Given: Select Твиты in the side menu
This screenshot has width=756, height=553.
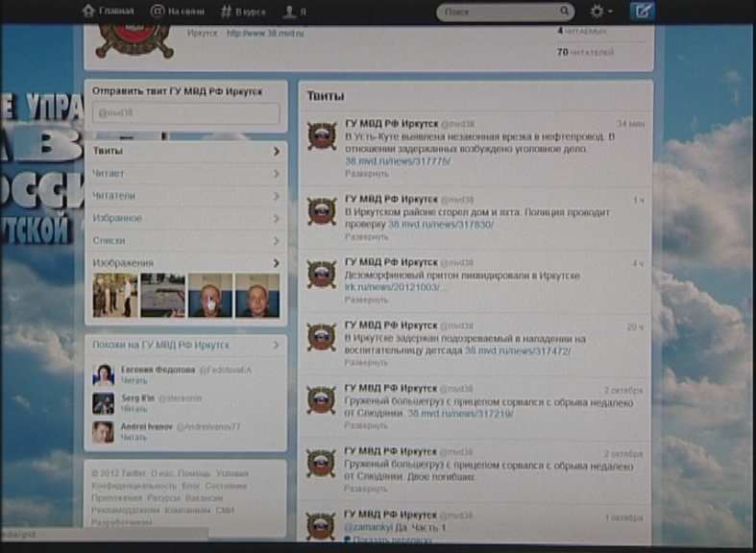Looking at the screenshot, I should (x=185, y=152).
